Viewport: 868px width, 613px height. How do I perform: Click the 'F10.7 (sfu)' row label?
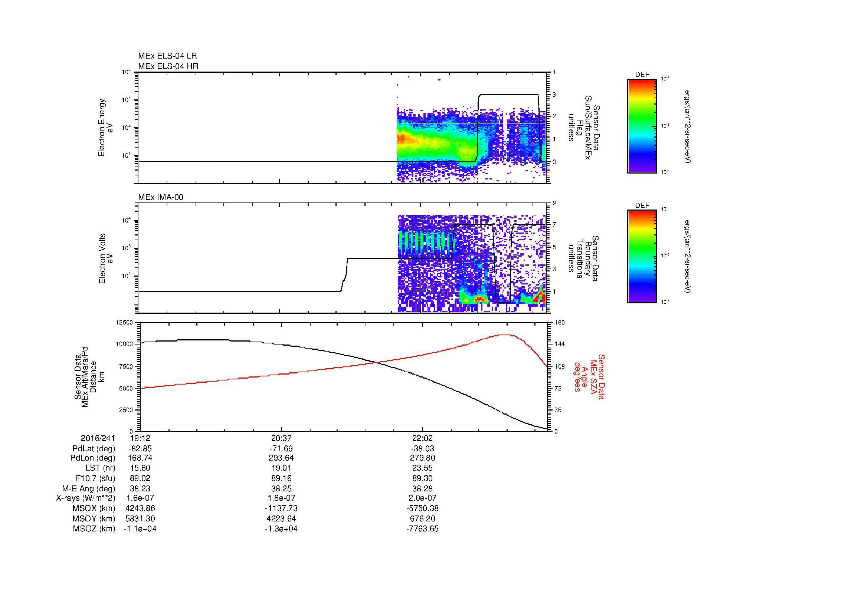95,478
